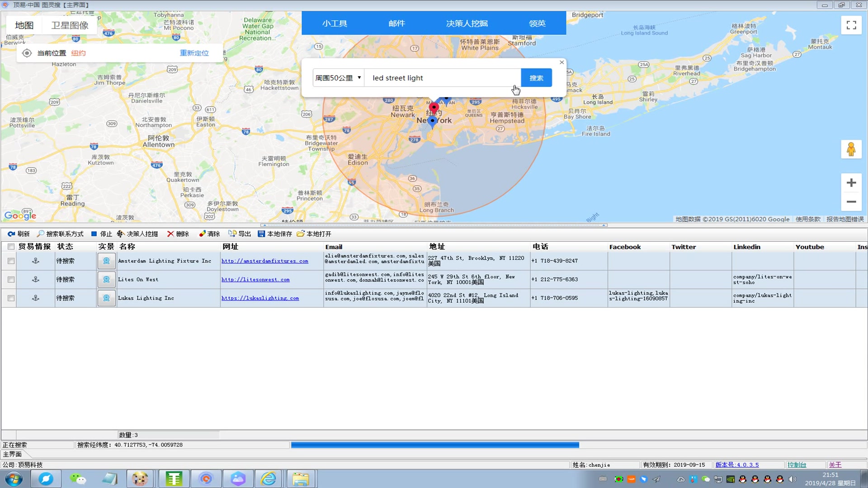Save locally with 本地保存

click(x=275, y=234)
